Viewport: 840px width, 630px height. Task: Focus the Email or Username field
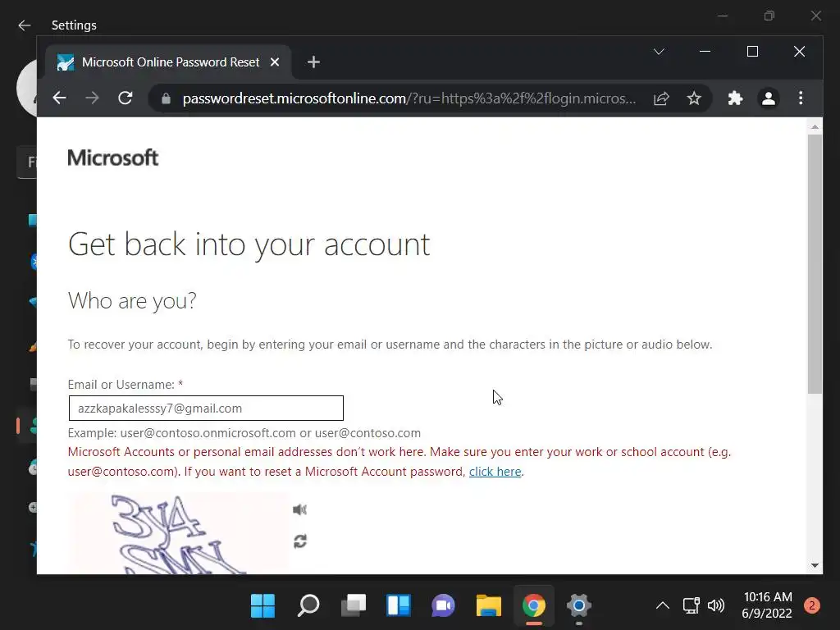point(206,409)
